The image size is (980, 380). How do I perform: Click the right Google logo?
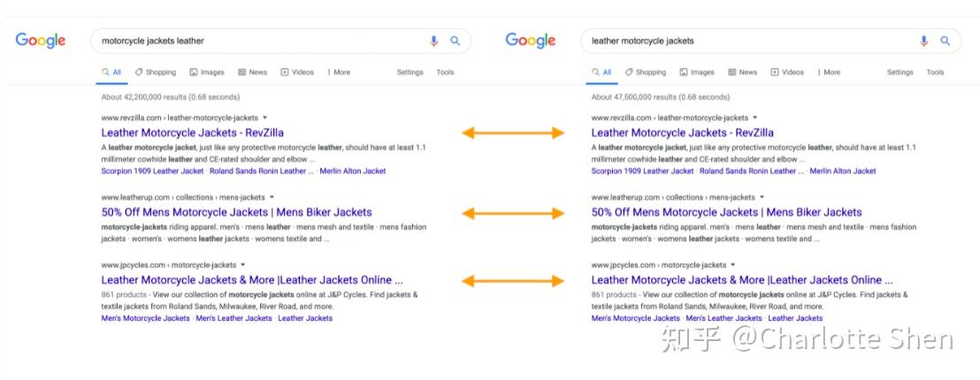click(x=531, y=41)
